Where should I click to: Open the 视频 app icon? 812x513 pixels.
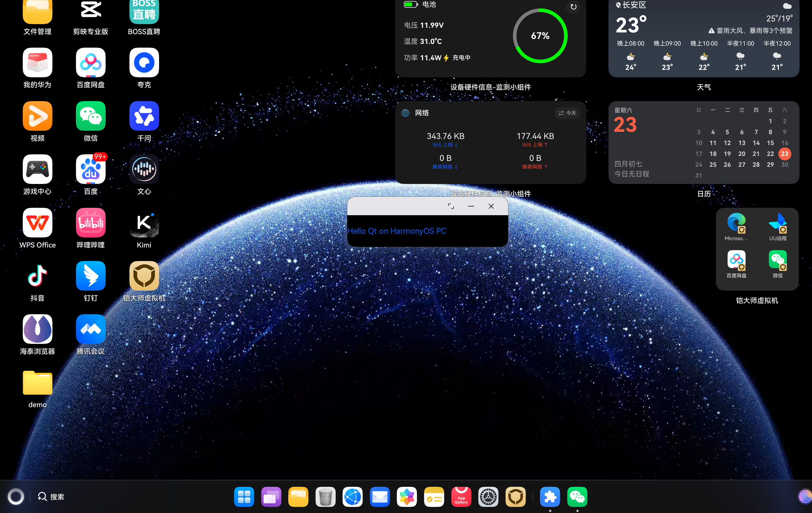37,116
